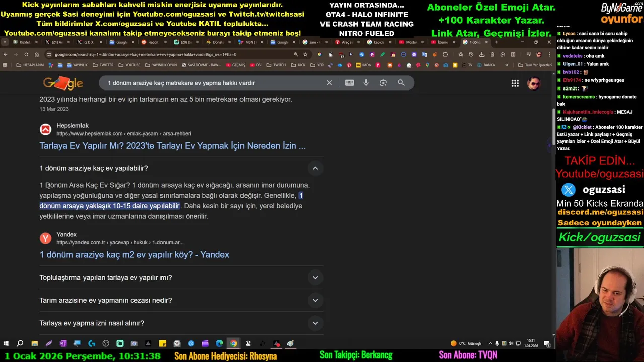The width and height of the screenshot is (644, 362).
Task: Reload the current page
Action: click(26, 54)
